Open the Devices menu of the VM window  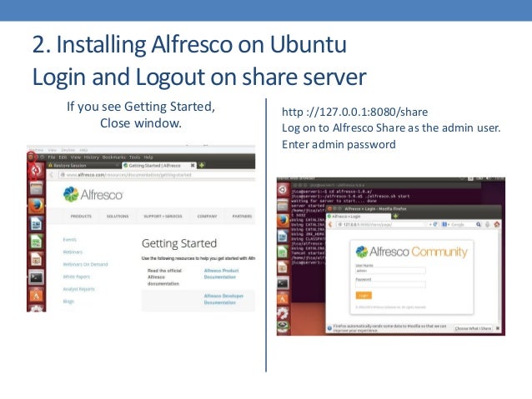coord(68,150)
